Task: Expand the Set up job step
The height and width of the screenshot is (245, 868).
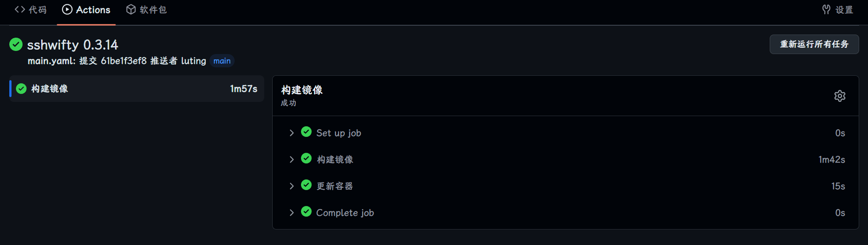Action: 291,133
